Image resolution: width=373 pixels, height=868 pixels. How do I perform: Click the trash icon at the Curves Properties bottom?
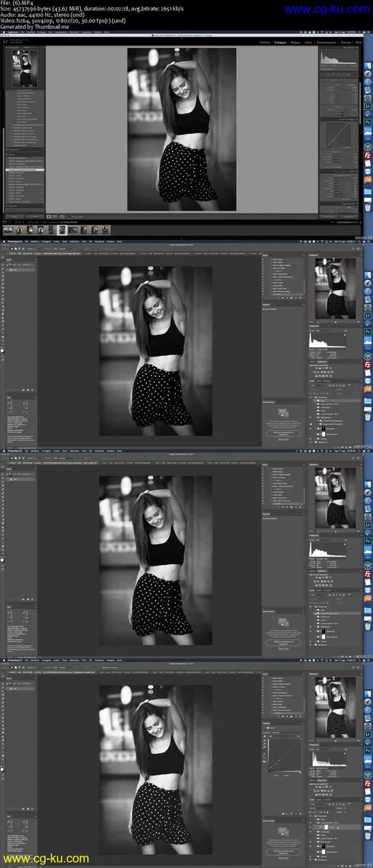[300, 813]
